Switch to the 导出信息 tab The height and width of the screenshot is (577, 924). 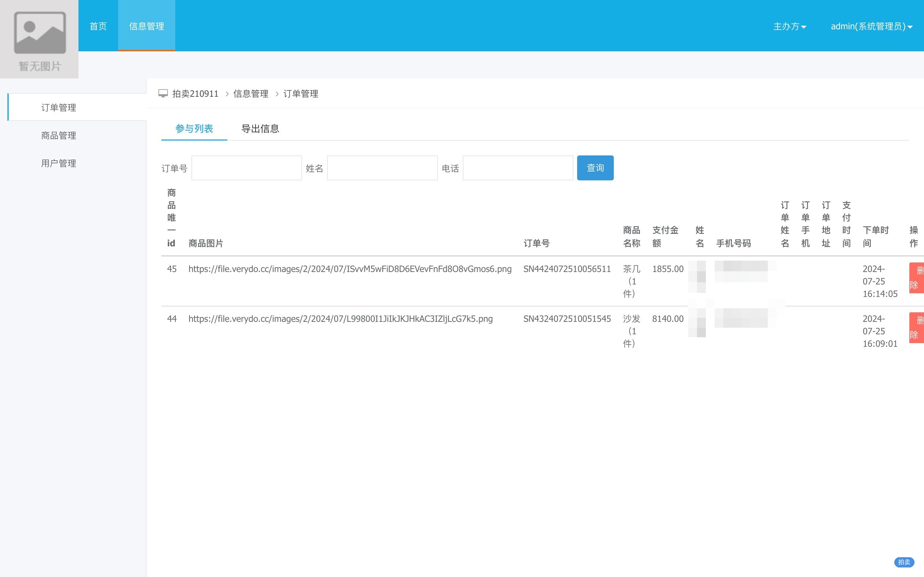(260, 129)
